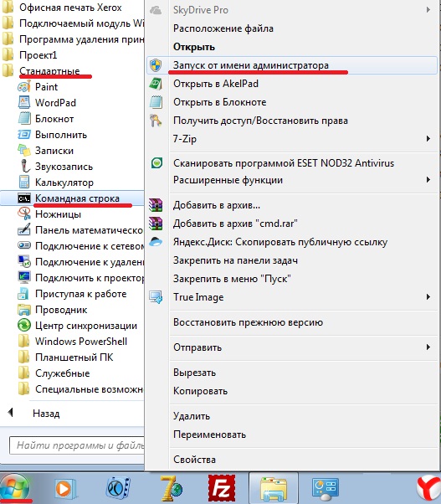441x504 pixels.
Task: Select Закрепить на панели задач
Action: point(235,260)
